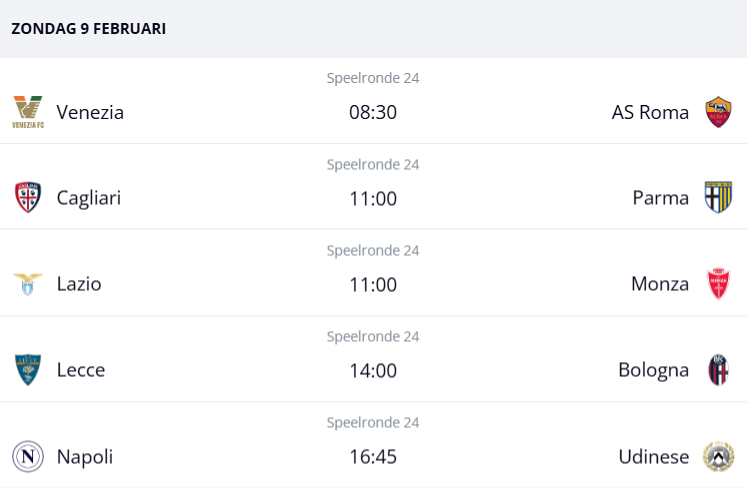The height and width of the screenshot is (488, 748).
Task: Select the Bologna team name
Action: pos(653,370)
